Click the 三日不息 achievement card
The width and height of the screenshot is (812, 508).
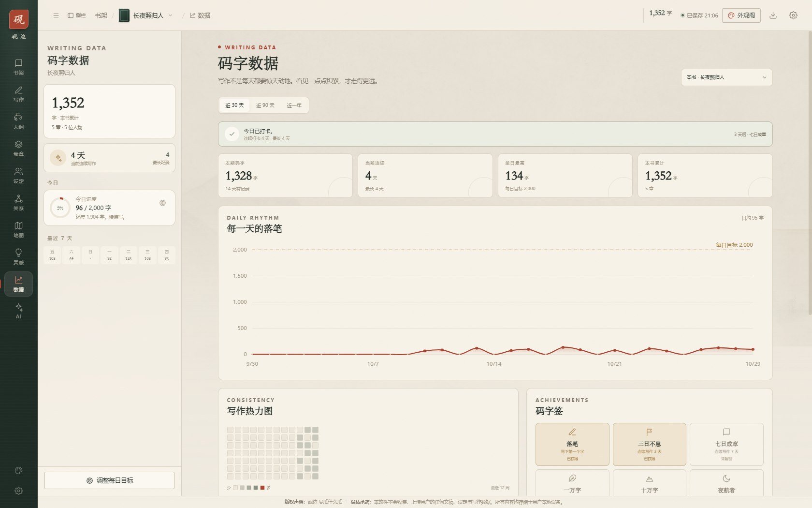pos(649,444)
